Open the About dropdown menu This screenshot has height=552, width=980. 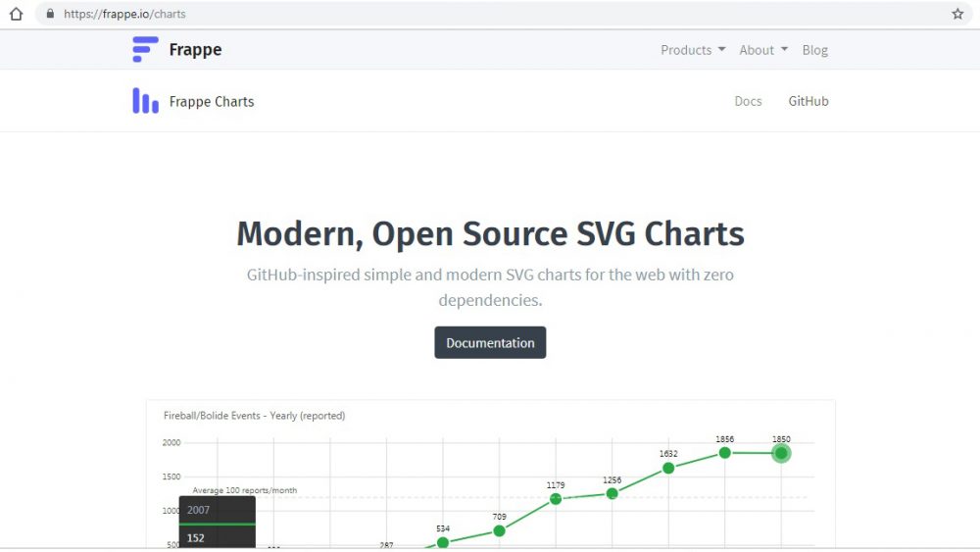point(762,50)
